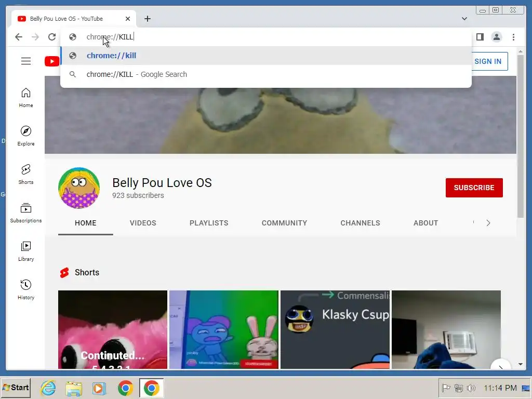The width and height of the screenshot is (532, 399).
Task: Open the Chrome profile avatar icon
Action: coord(496,37)
